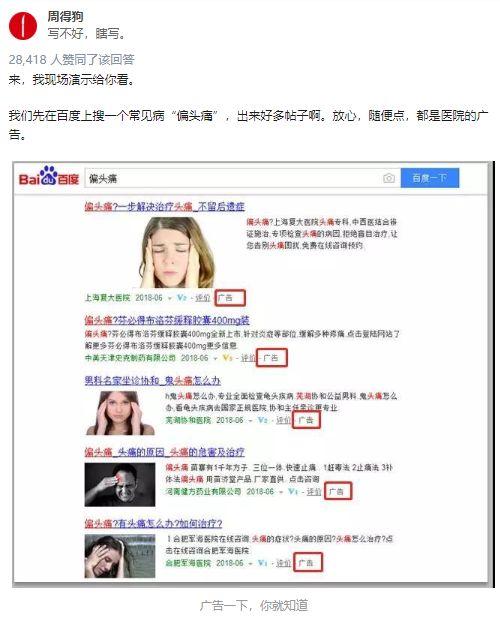Click source link 河南健方药业有限公司
This screenshot has width=500, height=627.
click(203, 491)
